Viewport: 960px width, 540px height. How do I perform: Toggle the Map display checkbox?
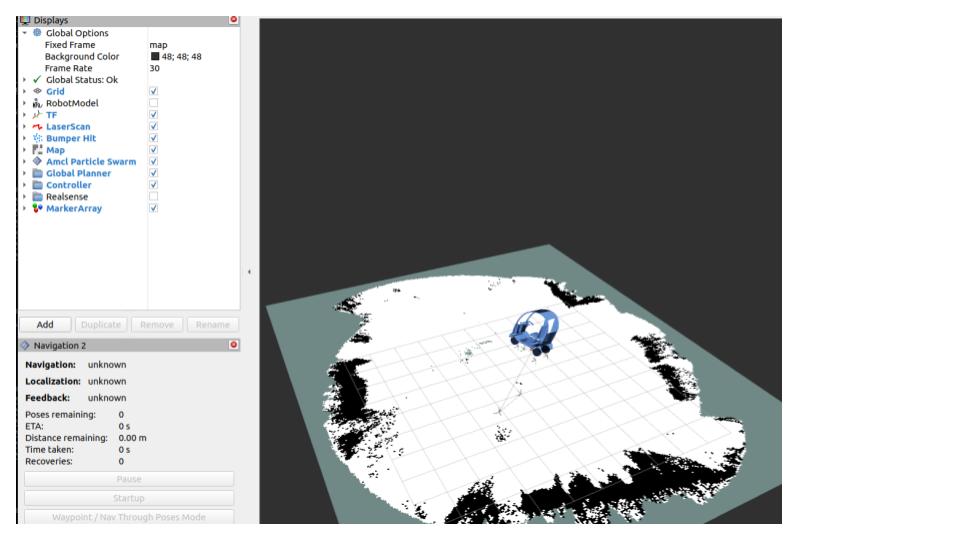[x=154, y=149]
